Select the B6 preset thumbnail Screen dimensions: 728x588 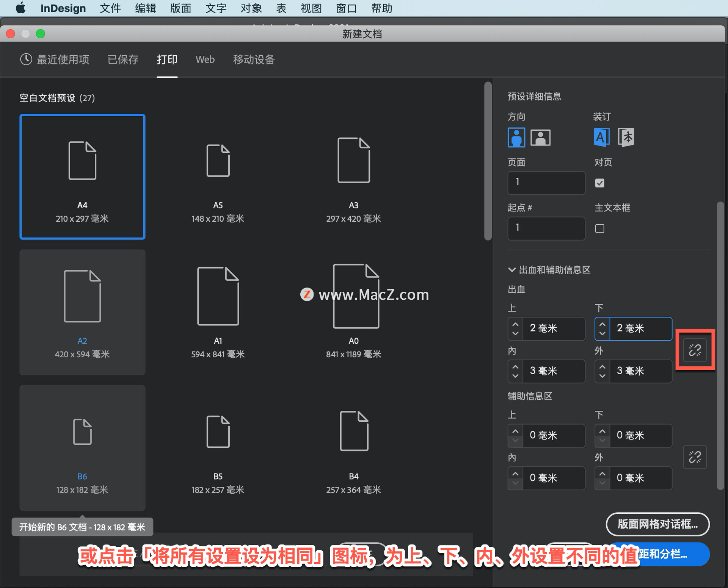pyautogui.click(x=82, y=448)
